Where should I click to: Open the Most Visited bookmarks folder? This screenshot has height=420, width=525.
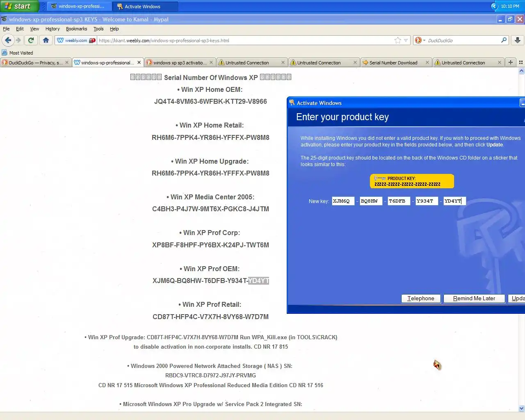[17, 53]
